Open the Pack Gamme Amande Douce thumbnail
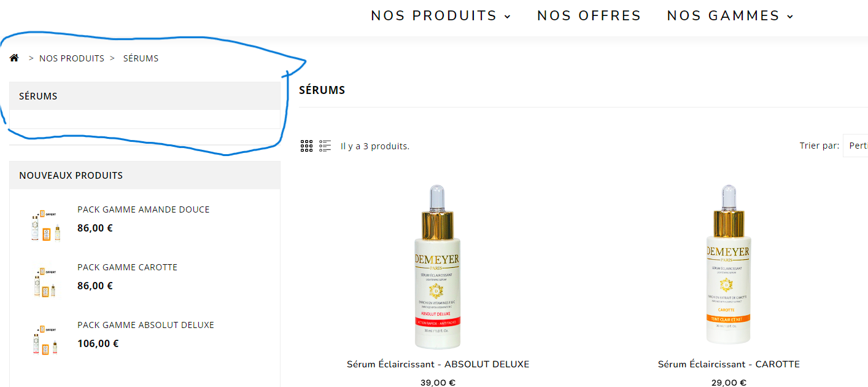 (x=45, y=225)
